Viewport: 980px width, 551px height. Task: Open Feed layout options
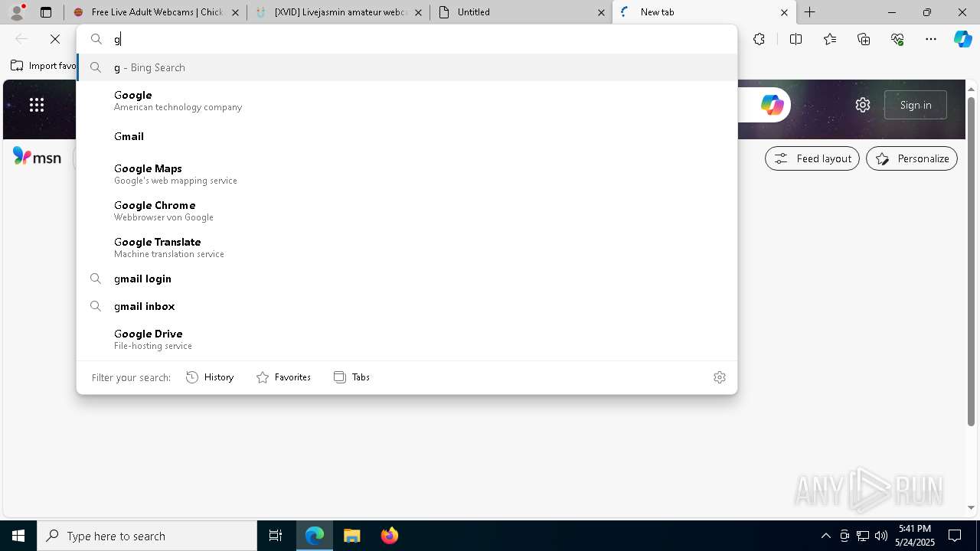coord(812,158)
